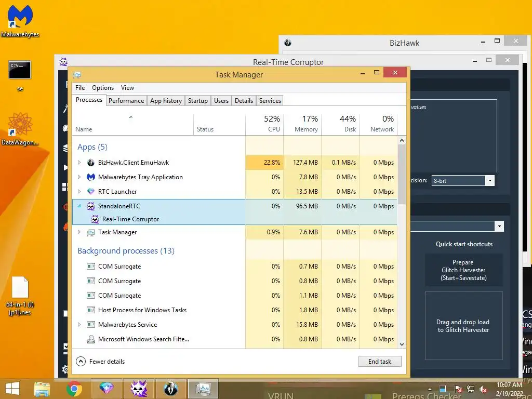
Task: Click the process list scrollbar up arrow
Action: click(x=402, y=140)
